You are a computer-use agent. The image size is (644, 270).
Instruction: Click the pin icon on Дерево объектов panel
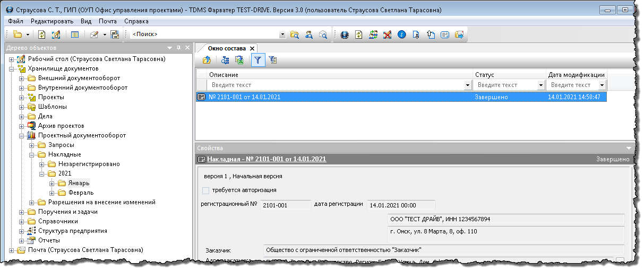179,48
